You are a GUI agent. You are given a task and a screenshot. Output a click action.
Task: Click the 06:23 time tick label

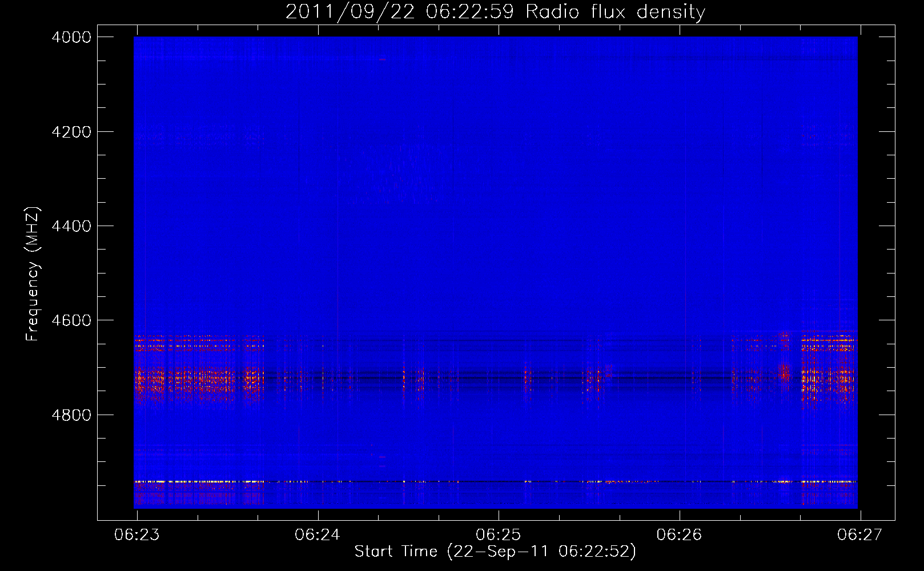tap(137, 535)
